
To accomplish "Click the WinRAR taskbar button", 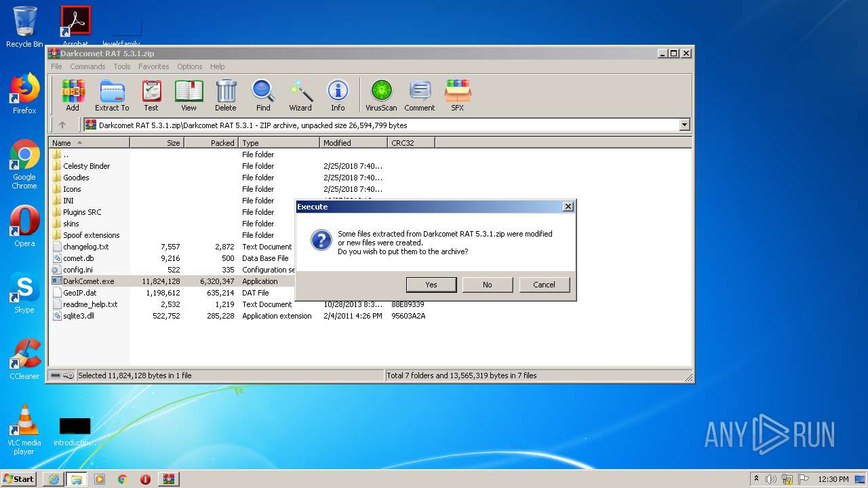I will [x=168, y=479].
